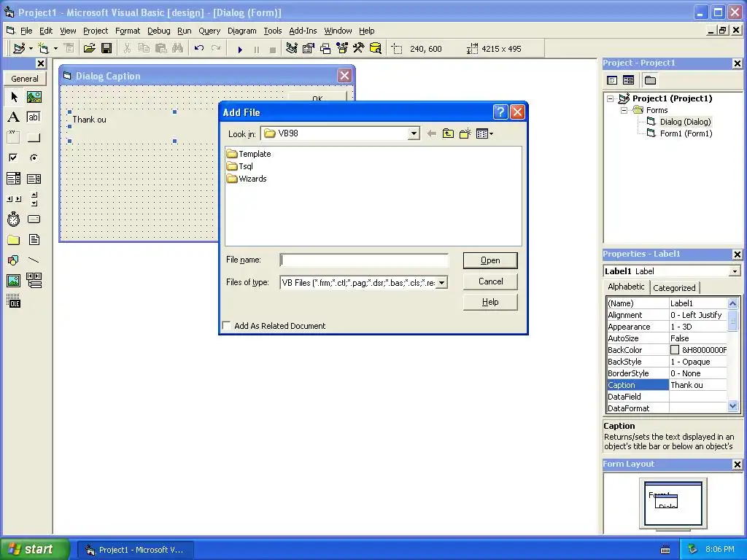Select the PictureBox control tool
The height and width of the screenshot is (560, 747).
point(34,97)
